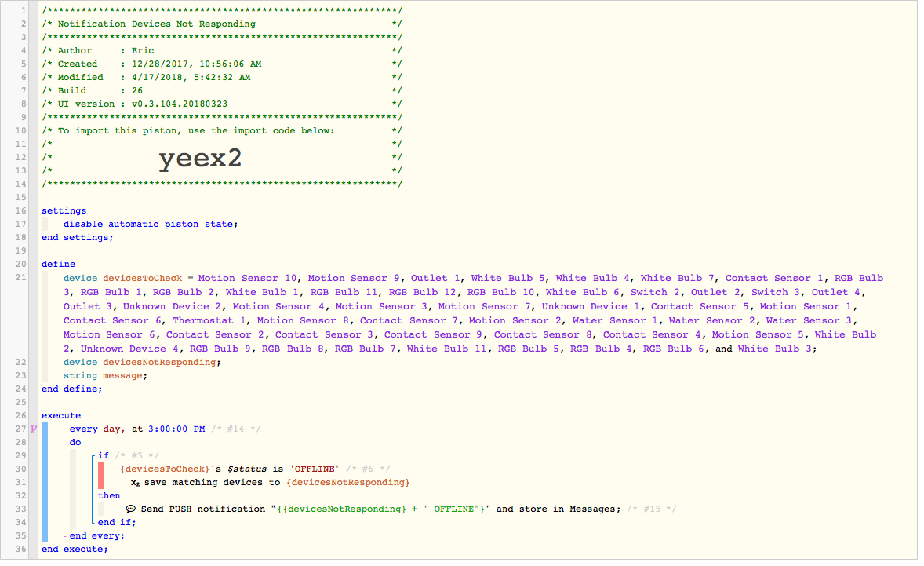Click White Bulb 7 in device list
Image resolution: width=924 pixels, height=566 pixels.
(678, 278)
